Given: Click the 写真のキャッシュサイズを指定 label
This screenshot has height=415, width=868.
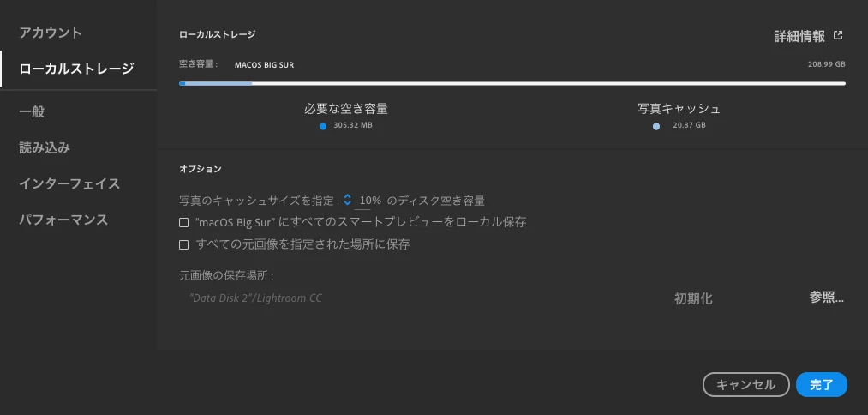Looking at the screenshot, I should coord(259,200).
